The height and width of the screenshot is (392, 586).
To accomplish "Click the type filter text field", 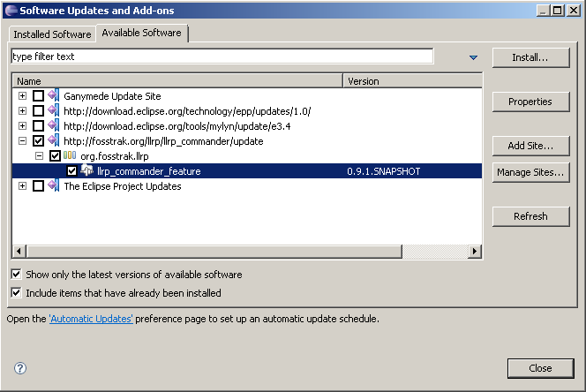I will [x=222, y=57].
